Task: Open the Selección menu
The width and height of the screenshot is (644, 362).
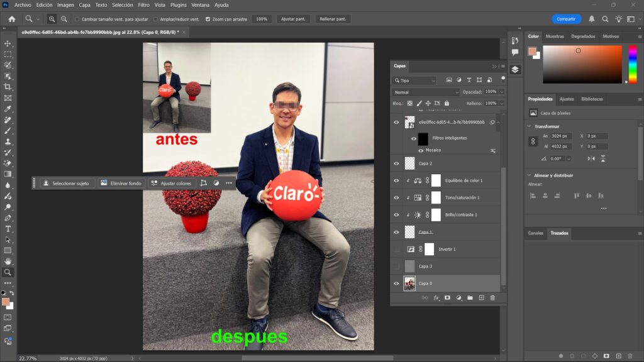Action: point(123,5)
